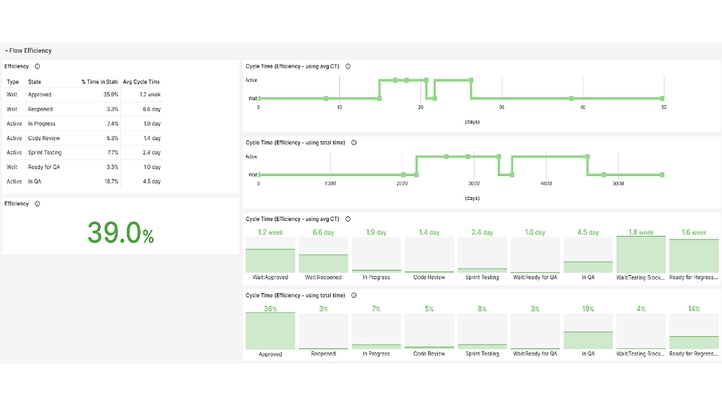Sort table by Avg Cycle Time header
Image resolution: width=722 pixels, height=406 pixels.
click(141, 81)
